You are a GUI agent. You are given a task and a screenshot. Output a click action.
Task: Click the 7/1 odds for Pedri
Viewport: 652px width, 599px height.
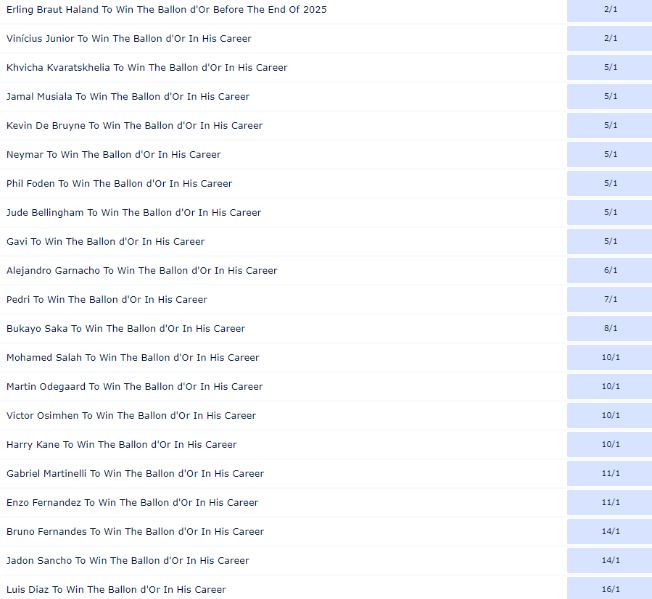[x=610, y=299]
